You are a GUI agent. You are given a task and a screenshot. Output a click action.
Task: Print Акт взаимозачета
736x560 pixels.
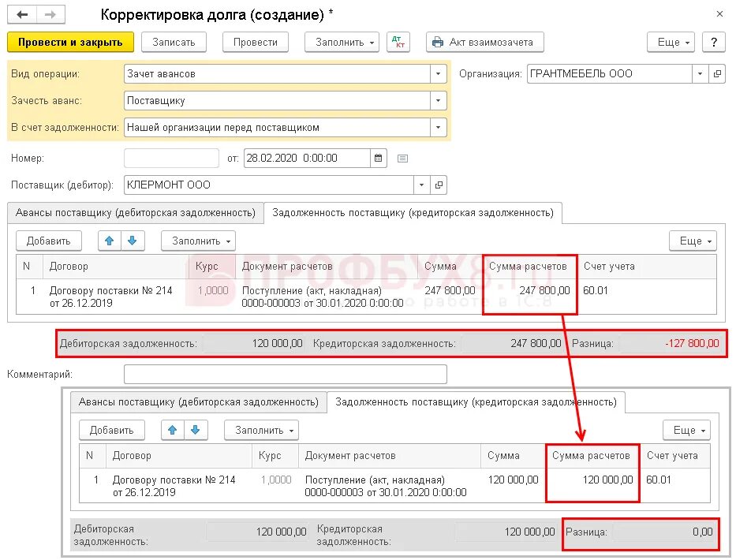[485, 43]
